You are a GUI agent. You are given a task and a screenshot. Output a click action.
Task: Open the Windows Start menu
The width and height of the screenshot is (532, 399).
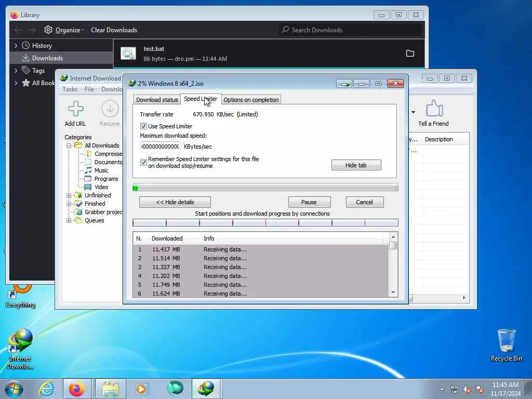pyautogui.click(x=14, y=389)
